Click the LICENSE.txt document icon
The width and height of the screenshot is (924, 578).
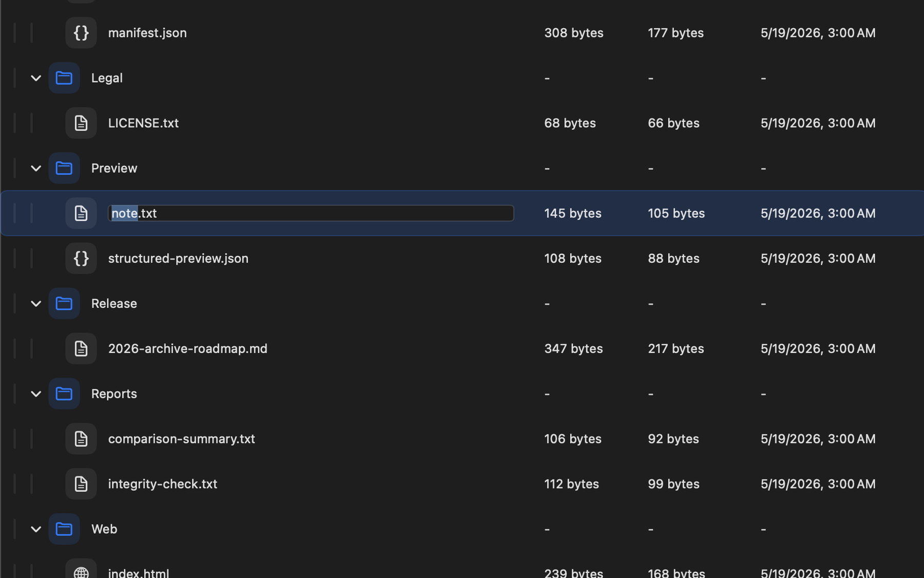[81, 123]
